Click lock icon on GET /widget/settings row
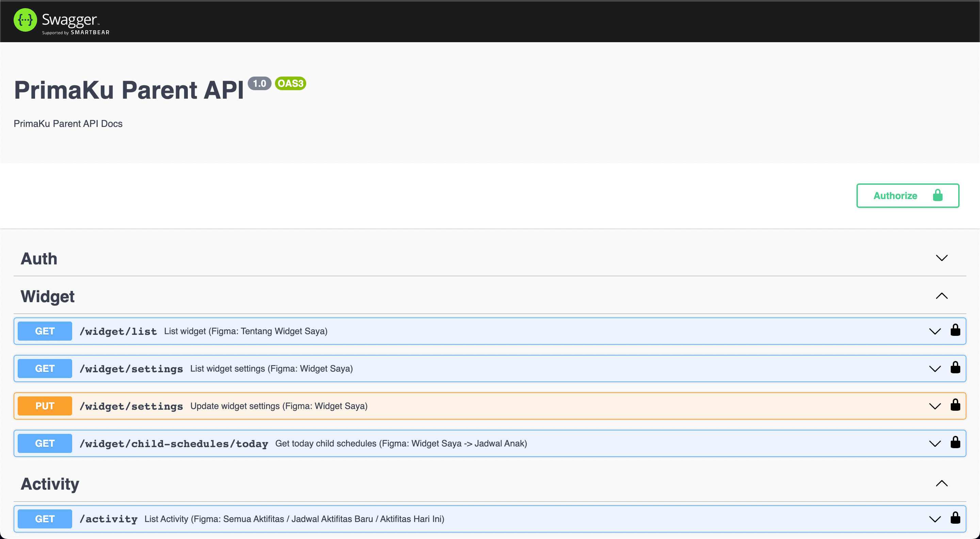 955,368
